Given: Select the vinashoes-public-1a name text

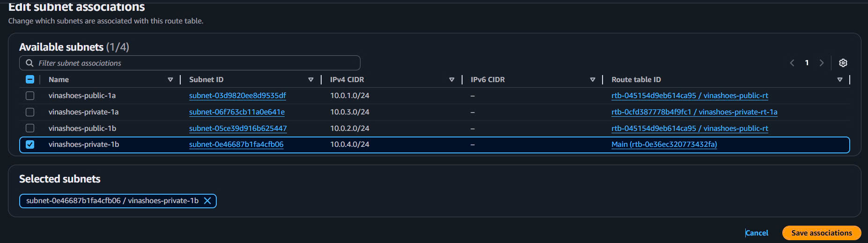Looking at the screenshot, I should pyautogui.click(x=82, y=96).
